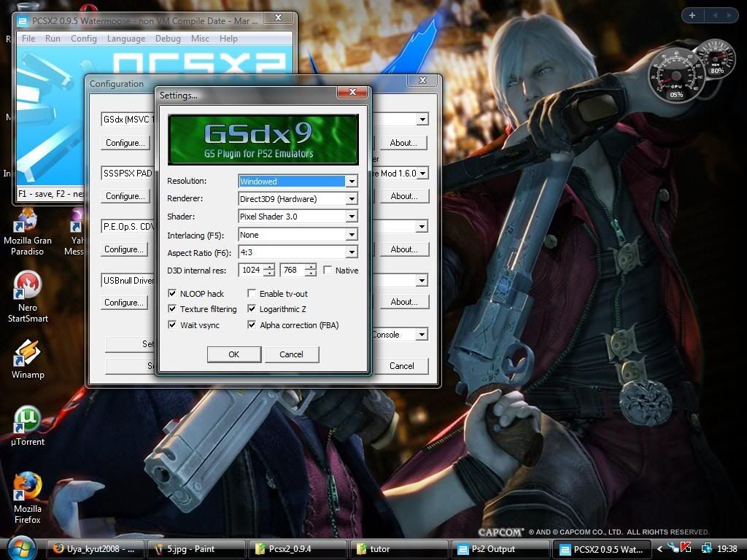Show hidden tray icons with the chevron

pos(659,549)
